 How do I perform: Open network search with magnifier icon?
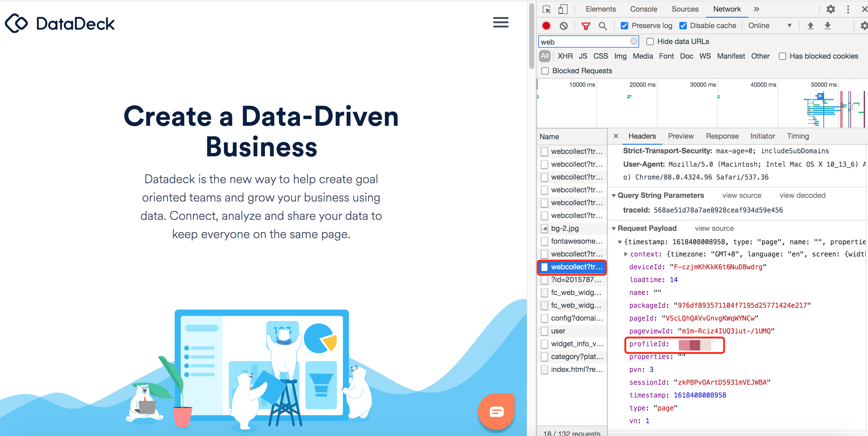coord(603,26)
